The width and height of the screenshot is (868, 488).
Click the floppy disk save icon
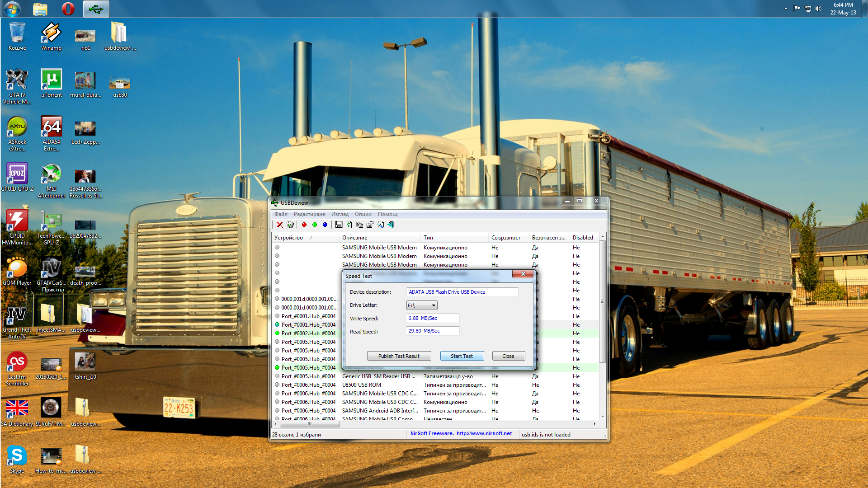pyautogui.click(x=339, y=225)
